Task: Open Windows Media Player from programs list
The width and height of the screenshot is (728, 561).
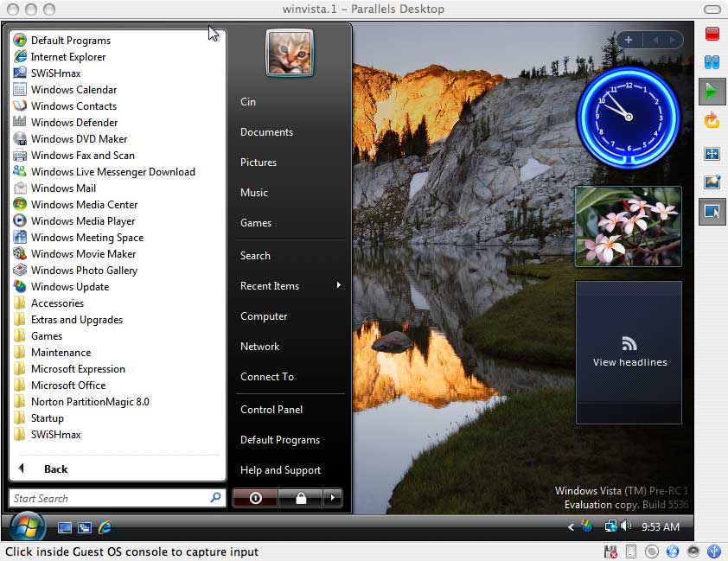Action: tap(83, 221)
